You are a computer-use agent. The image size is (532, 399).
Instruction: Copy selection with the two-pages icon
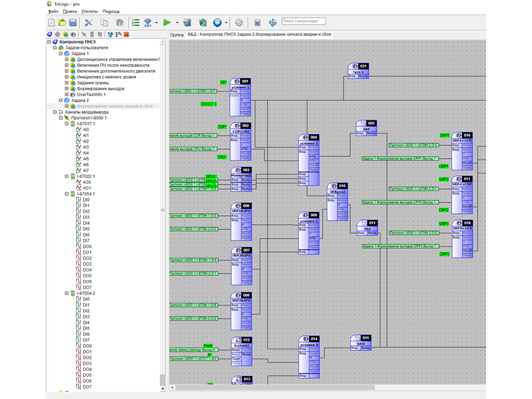click(104, 23)
